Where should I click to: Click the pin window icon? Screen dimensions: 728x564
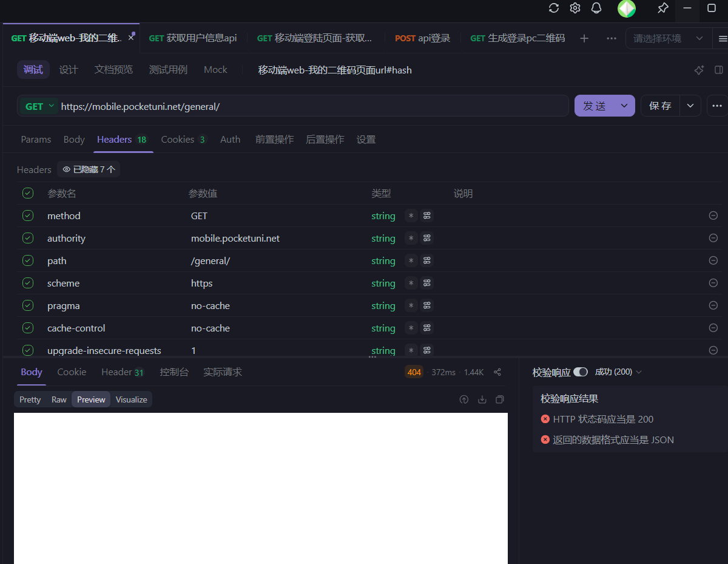coord(662,8)
